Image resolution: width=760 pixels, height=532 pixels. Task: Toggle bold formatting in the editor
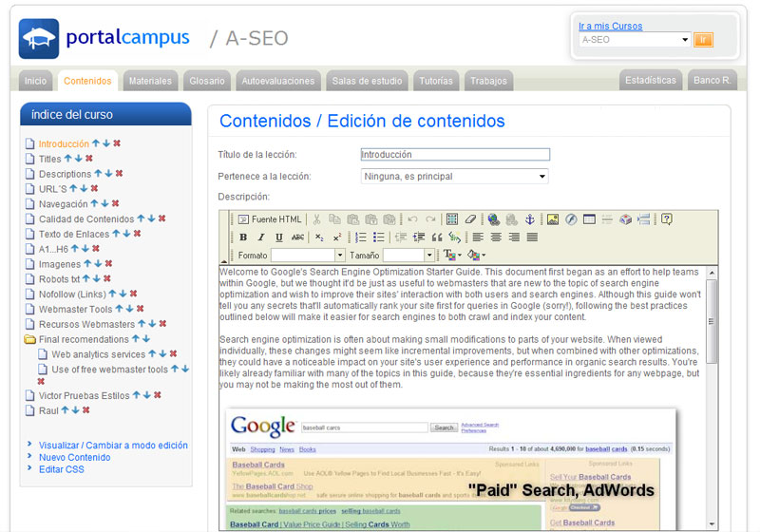point(243,237)
